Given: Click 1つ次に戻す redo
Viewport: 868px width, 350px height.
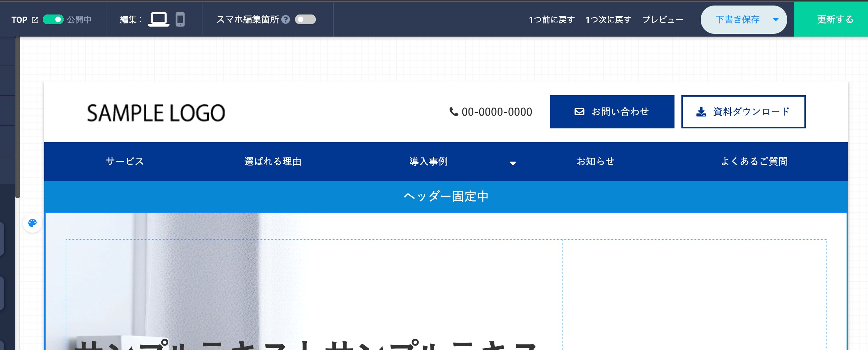Looking at the screenshot, I should (608, 20).
